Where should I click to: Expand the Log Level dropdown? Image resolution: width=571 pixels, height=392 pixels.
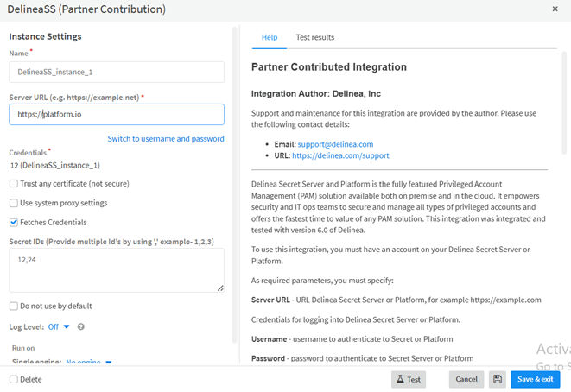(x=60, y=327)
